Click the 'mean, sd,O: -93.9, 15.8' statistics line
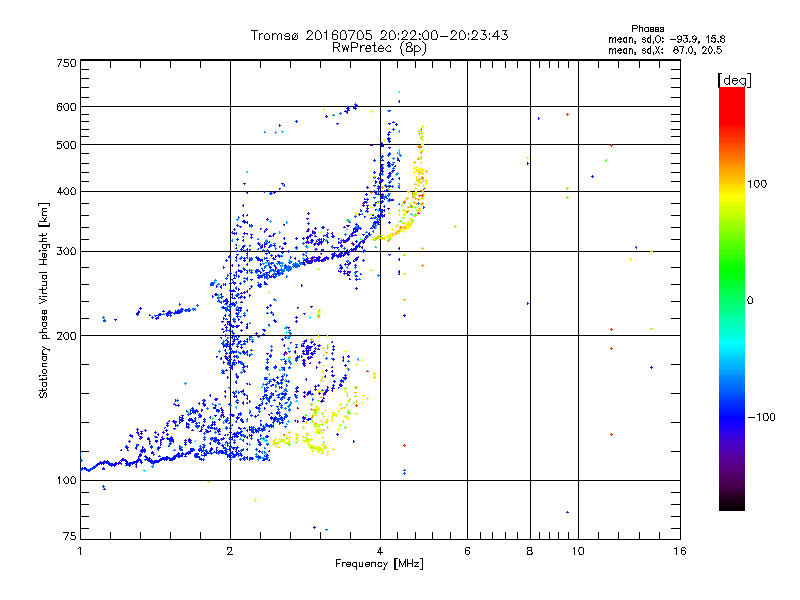Image resolution: width=800 pixels, height=600 pixels. coord(666,39)
